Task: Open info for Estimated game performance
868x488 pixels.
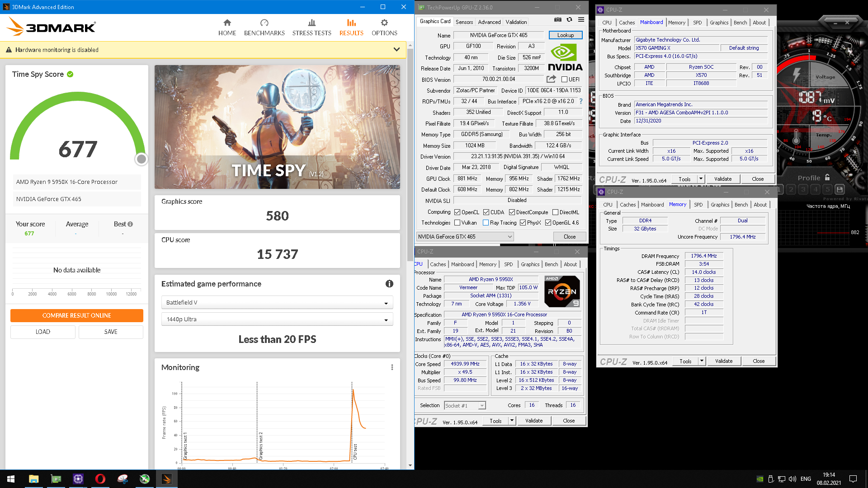Action: [389, 284]
